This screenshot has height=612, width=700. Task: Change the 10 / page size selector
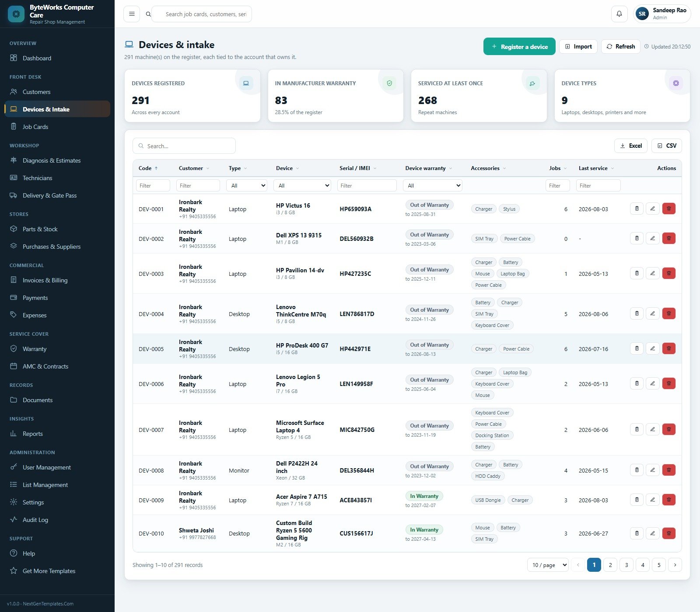548,565
